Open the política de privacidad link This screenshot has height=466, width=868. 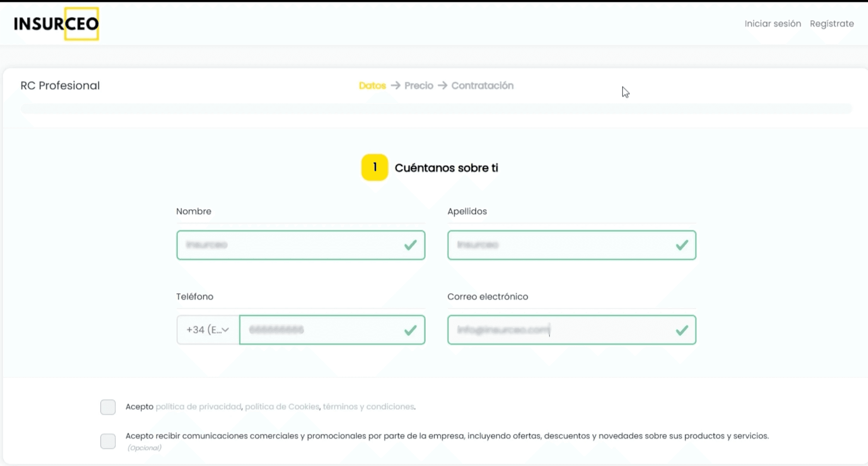click(198, 406)
